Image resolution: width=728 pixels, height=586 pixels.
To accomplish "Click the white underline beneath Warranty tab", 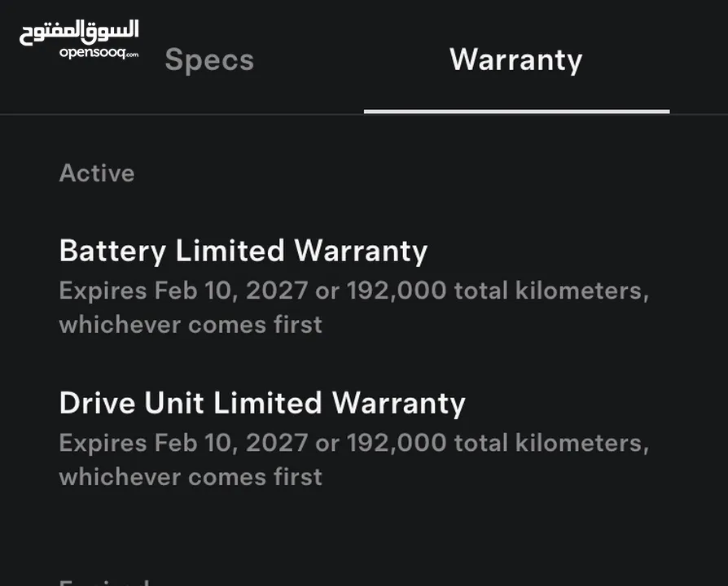I will tap(517, 112).
